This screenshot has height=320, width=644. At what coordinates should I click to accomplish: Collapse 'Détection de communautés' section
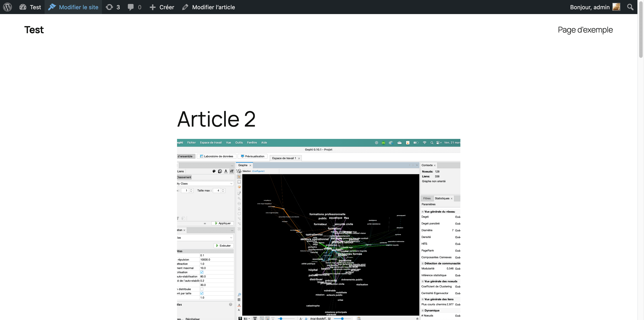point(423,264)
